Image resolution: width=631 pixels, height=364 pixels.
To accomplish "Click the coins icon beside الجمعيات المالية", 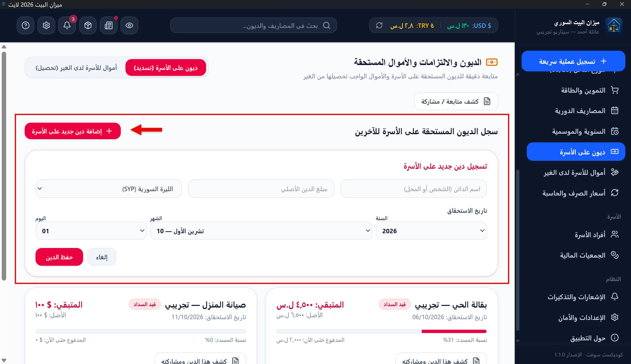I will 615,255.
